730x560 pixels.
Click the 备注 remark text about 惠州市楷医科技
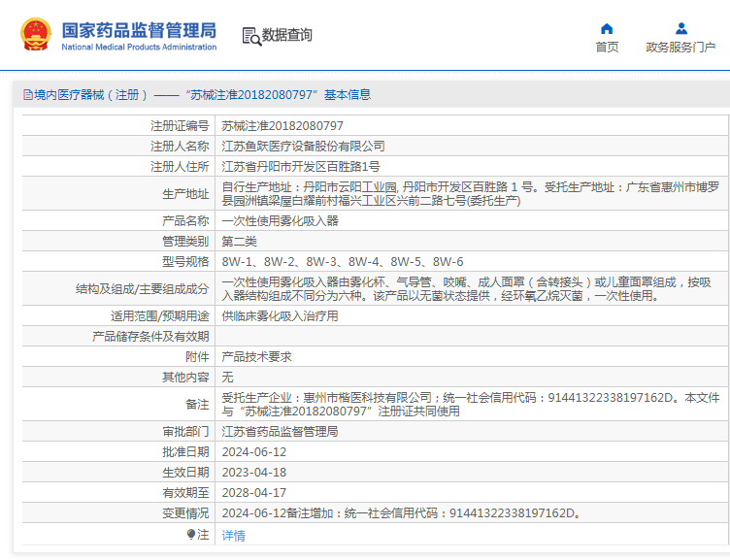471,404
